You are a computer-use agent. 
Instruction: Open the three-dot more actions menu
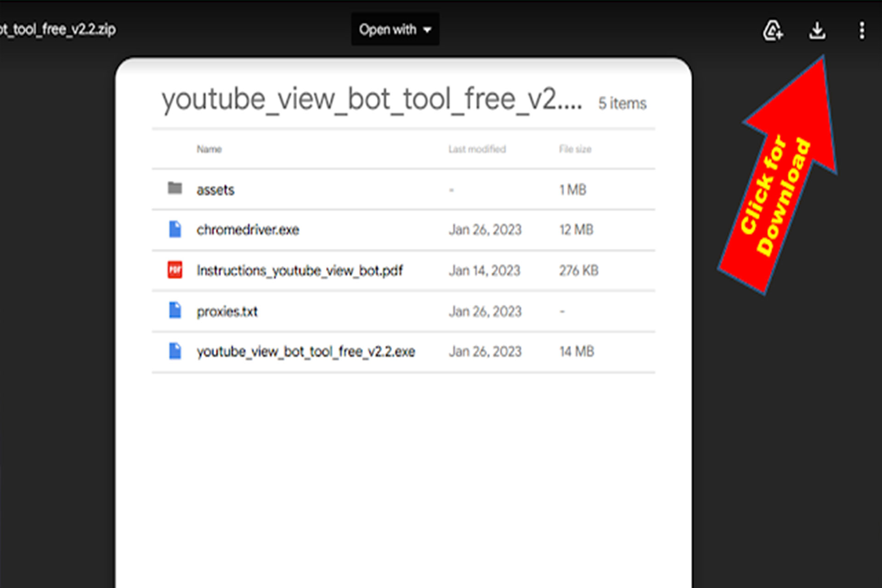[x=862, y=30]
